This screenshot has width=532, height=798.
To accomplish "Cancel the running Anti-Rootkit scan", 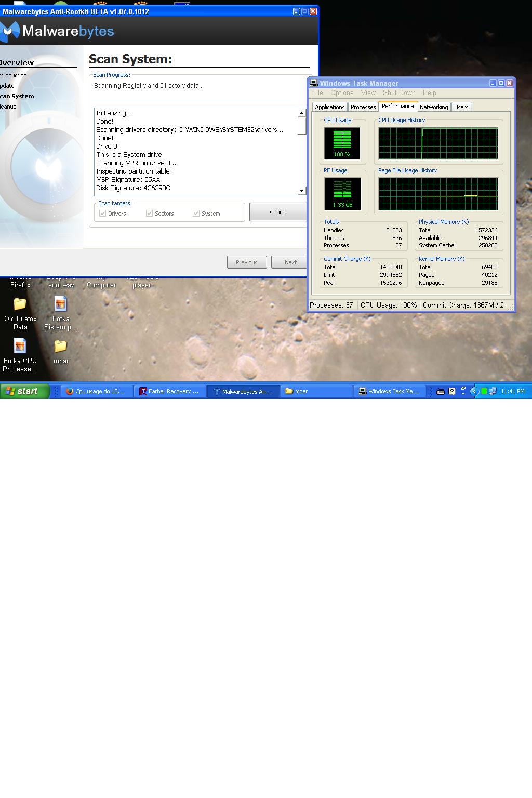I will (x=278, y=212).
